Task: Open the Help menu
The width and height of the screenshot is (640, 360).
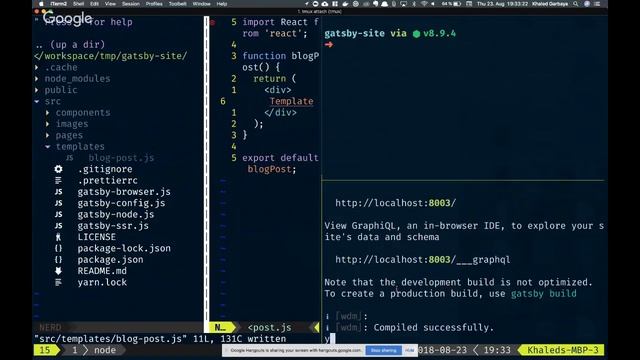Action: click(x=222, y=4)
